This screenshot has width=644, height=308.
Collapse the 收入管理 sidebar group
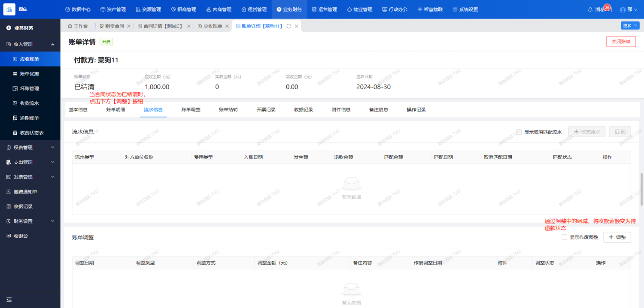coord(52,44)
